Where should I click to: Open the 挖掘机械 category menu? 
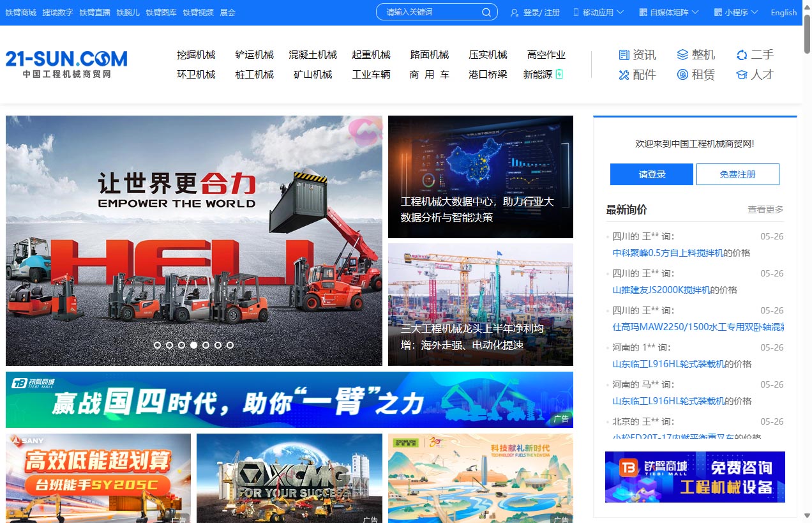click(x=196, y=54)
